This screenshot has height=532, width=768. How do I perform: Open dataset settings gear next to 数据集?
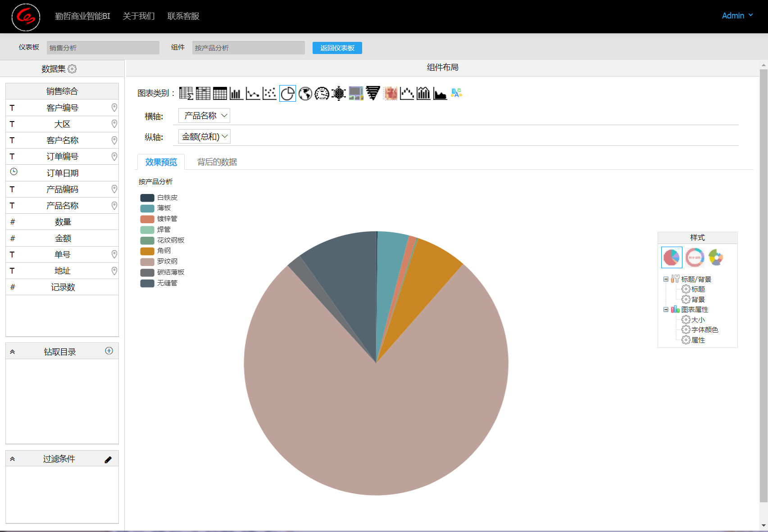point(72,69)
